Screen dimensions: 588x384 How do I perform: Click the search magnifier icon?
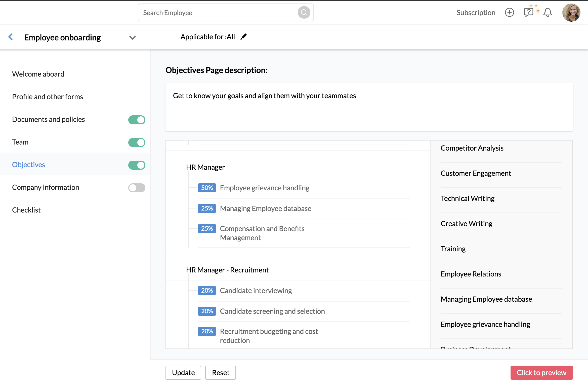(304, 12)
